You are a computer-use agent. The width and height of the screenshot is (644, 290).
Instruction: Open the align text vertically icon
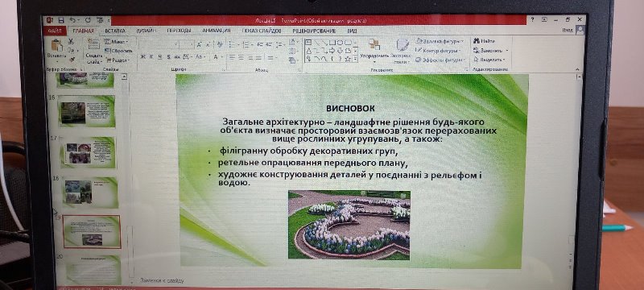[x=293, y=52]
